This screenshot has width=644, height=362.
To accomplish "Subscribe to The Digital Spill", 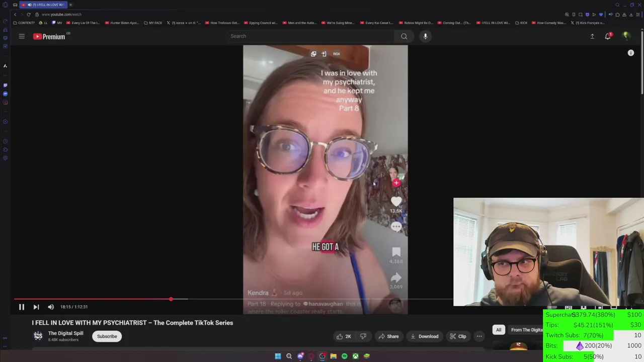I will click(107, 336).
